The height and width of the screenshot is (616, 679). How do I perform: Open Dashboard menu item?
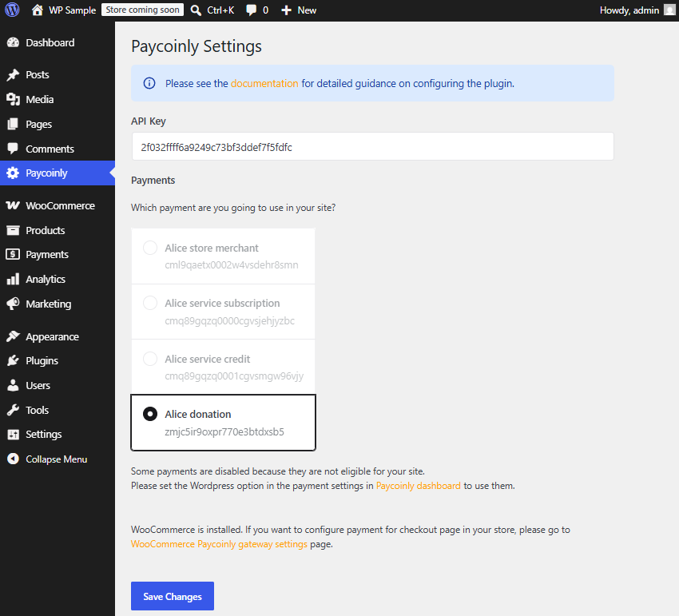(58, 42)
